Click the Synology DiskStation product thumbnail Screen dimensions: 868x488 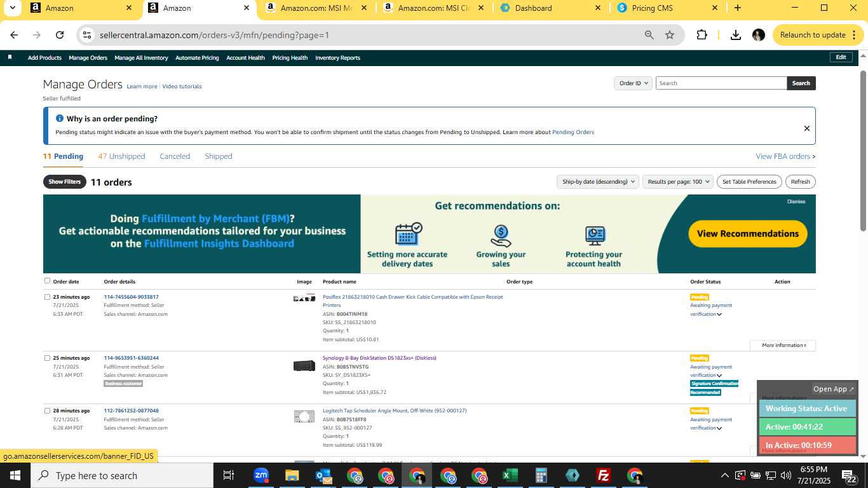pos(304,365)
